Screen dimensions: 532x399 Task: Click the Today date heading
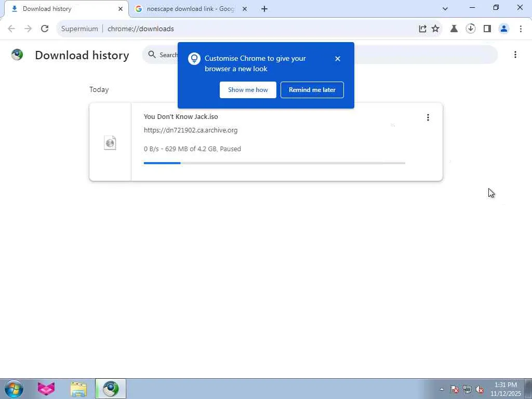pyautogui.click(x=99, y=89)
